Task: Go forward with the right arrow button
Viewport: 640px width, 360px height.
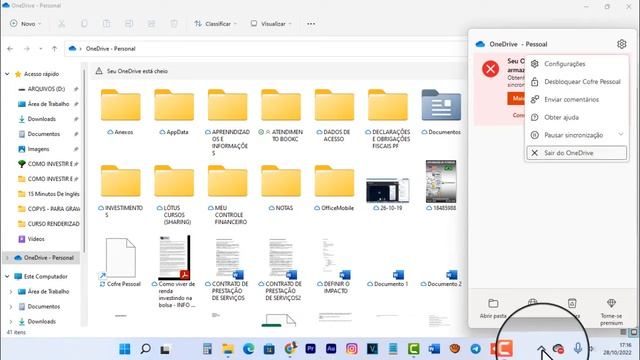Action: (27, 49)
